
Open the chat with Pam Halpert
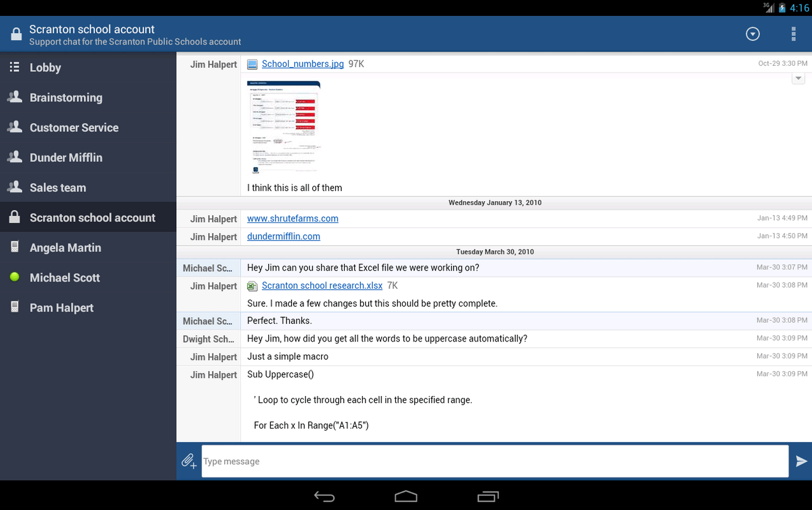pyautogui.click(x=88, y=307)
